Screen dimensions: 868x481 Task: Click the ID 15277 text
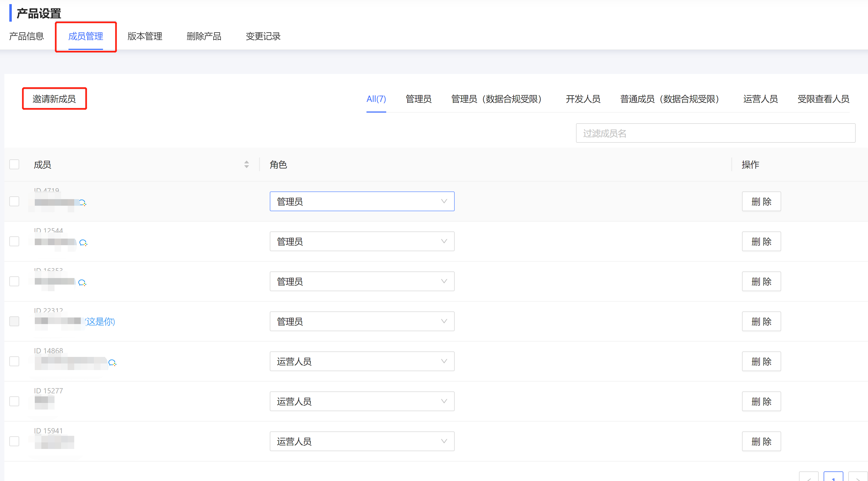pos(48,391)
